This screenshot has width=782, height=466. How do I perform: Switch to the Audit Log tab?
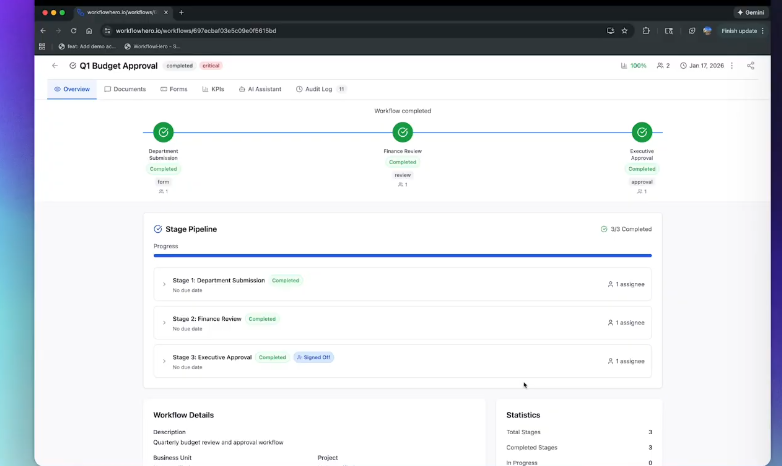[320, 89]
